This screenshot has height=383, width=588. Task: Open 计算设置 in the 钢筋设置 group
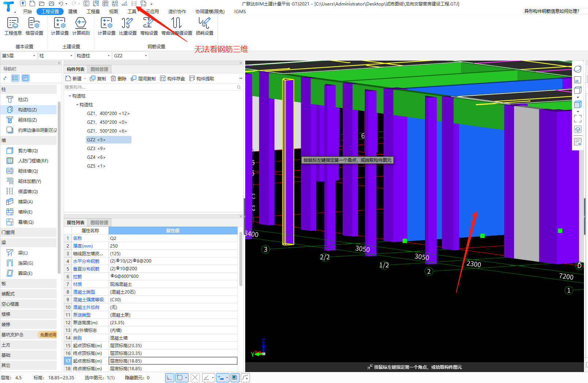click(x=106, y=26)
